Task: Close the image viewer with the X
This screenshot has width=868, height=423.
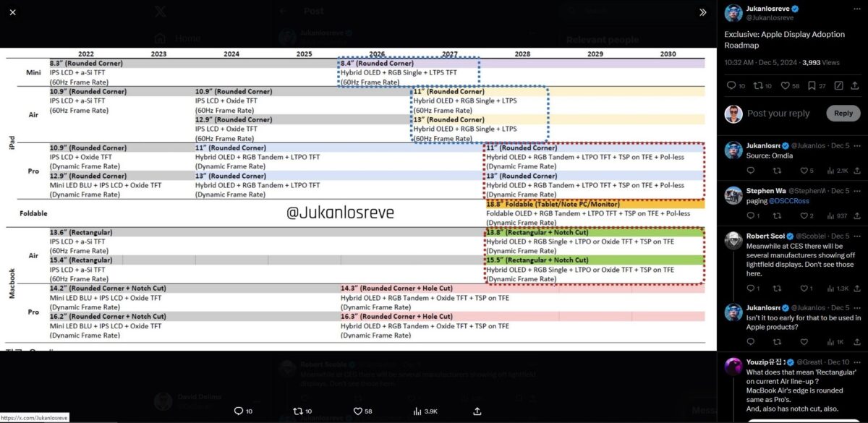Action: (12, 12)
